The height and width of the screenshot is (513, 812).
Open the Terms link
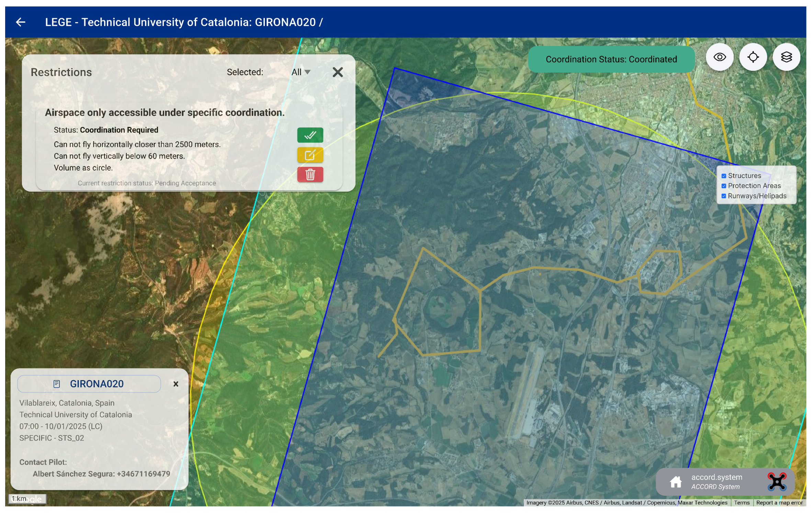pyautogui.click(x=742, y=503)
